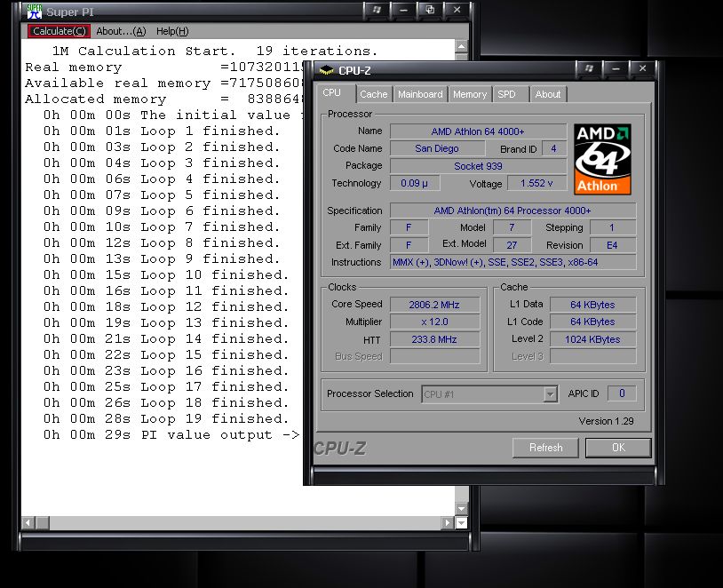
Task: Open the Calculate(C) menu in Super PI
Action: [x=59, y=31]
